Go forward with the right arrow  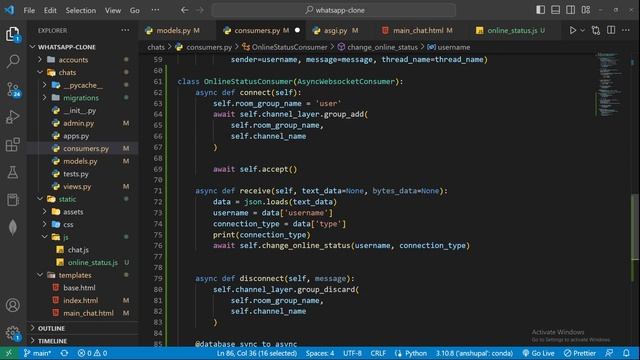tap(200, 10)
